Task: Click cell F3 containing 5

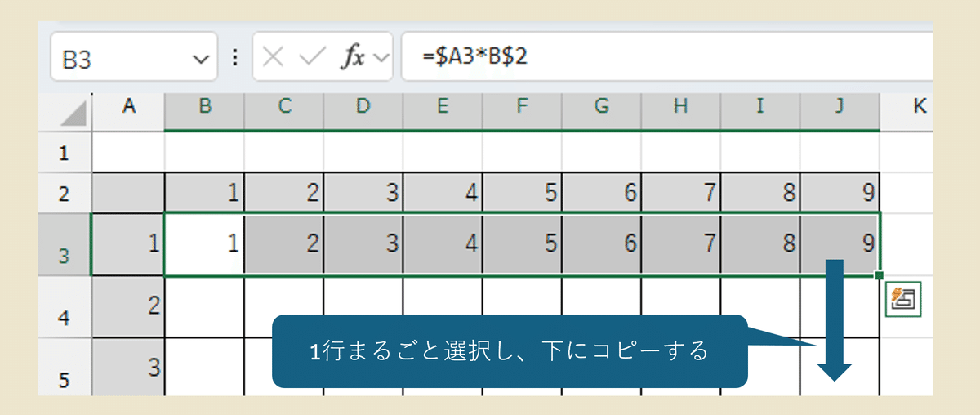Action: pos(521,244)
